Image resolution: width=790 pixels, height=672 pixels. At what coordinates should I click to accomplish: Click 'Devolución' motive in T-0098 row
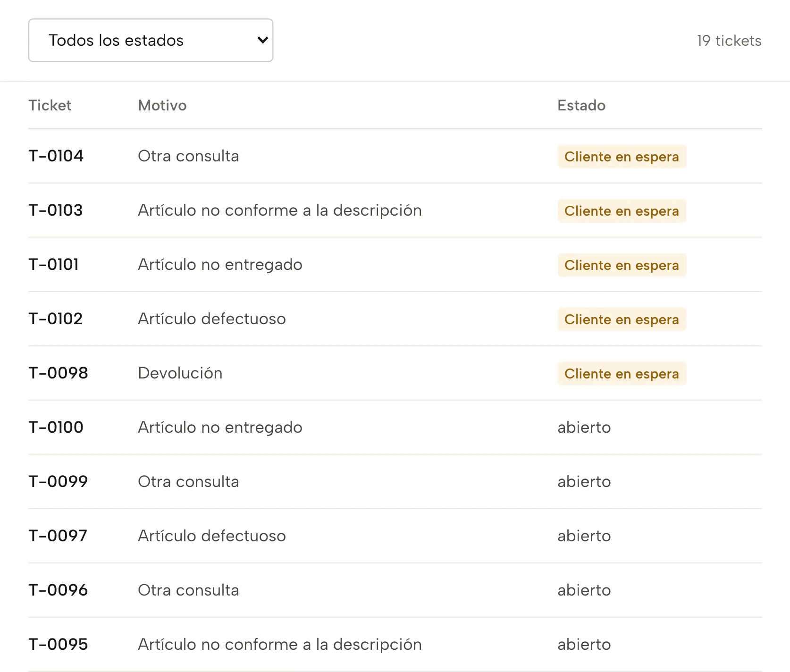click(180, 373)
